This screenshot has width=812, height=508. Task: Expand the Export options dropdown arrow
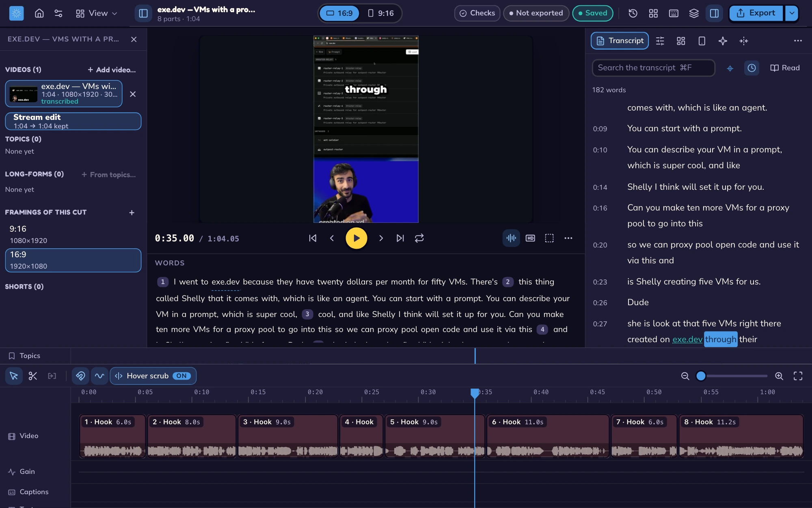point(792,13)
